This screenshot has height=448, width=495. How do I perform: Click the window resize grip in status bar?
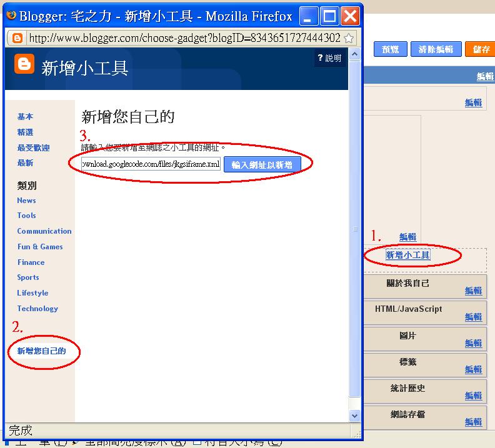tap(356, 434)
